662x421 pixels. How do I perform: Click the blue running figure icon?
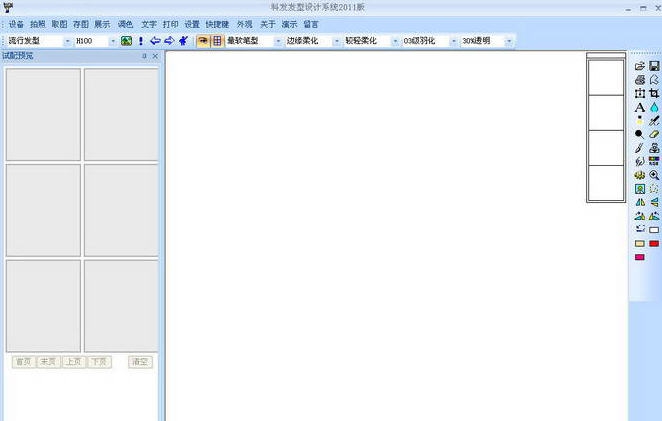(183, 41)
